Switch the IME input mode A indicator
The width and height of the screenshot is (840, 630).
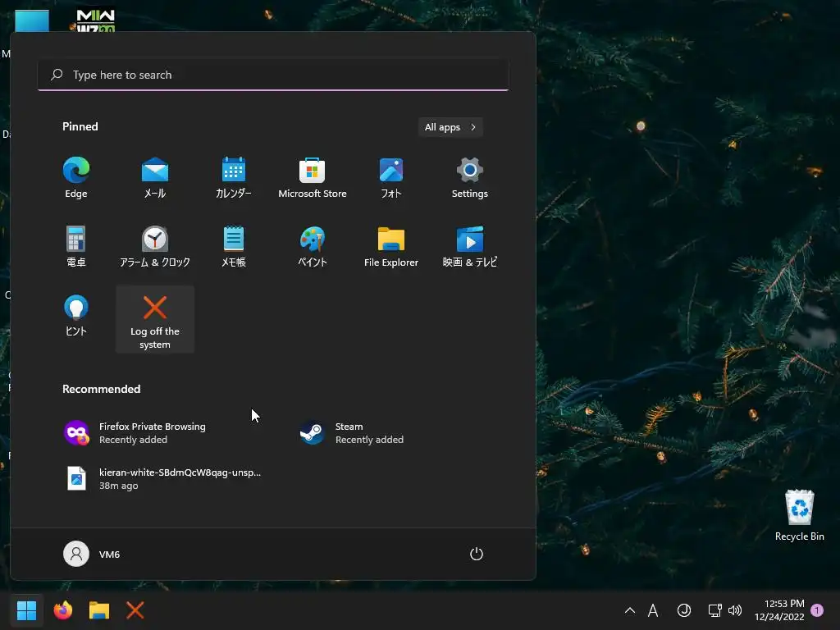653,610
